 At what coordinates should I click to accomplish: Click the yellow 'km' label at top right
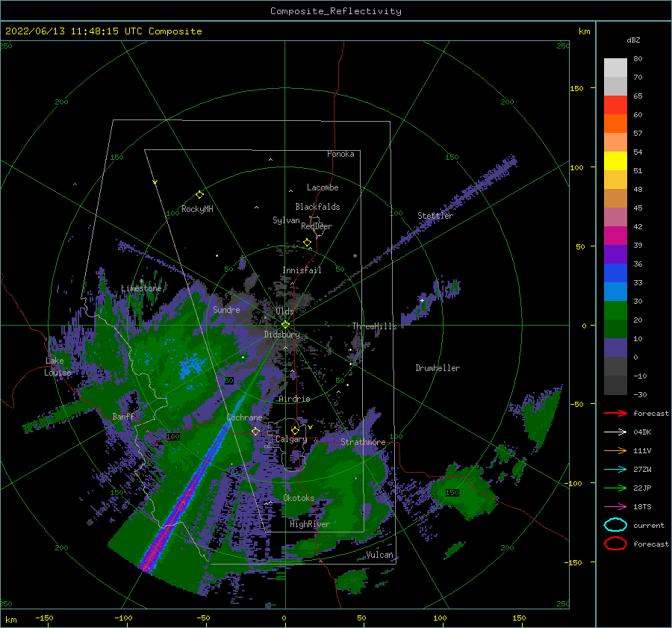tap(584, 31)
